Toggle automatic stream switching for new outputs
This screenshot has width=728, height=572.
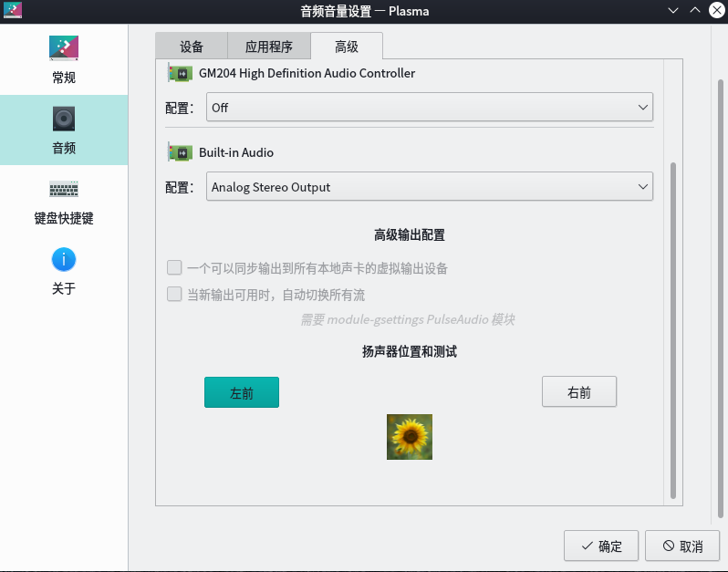(174, 295)
